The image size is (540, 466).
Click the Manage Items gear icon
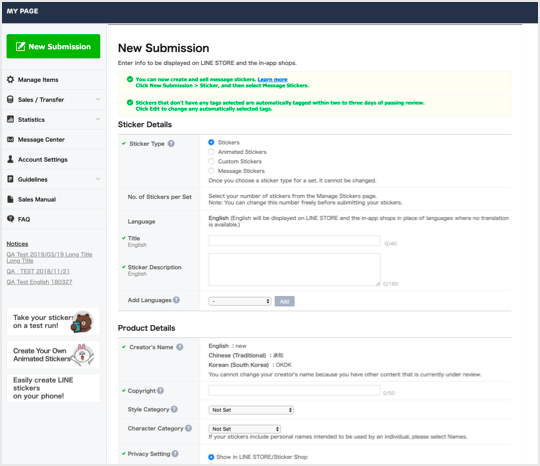click(11, 80)
